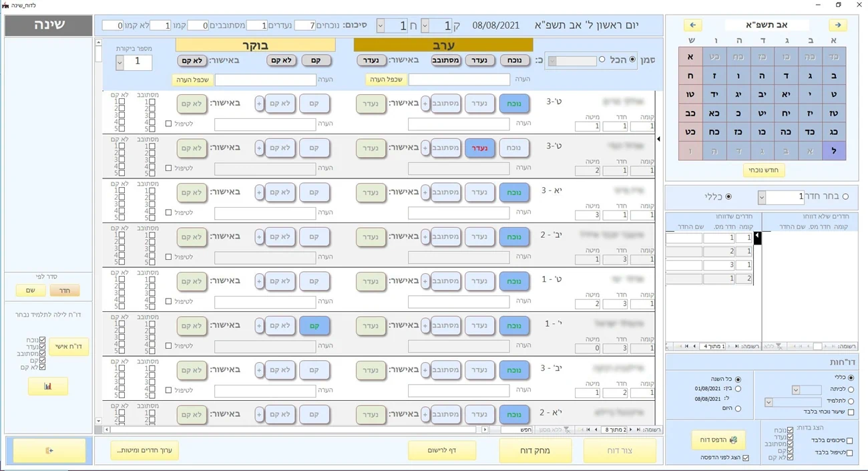Select היום date range radio

pos(738,408)
